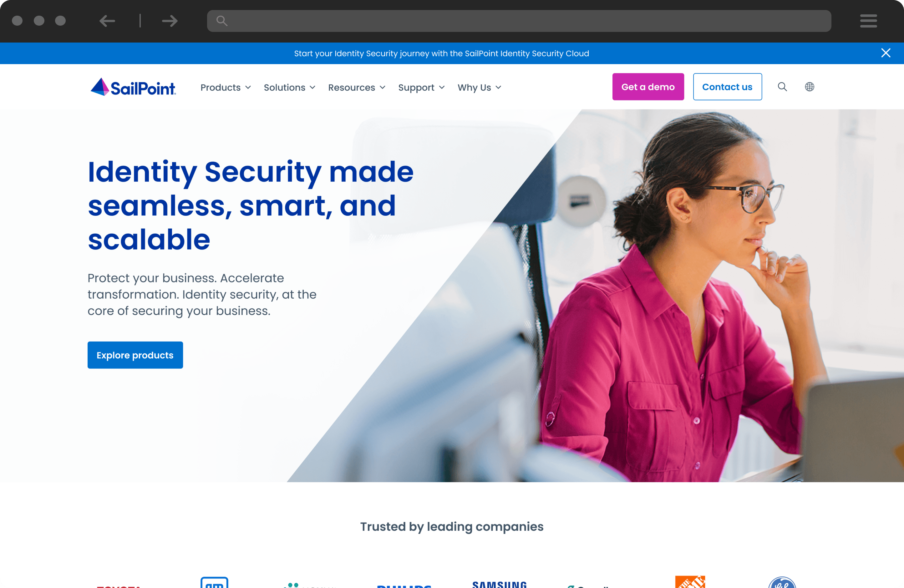Open the Why Us menu item
The height and width of the screenshot is (588, 904).
point(480,87)
